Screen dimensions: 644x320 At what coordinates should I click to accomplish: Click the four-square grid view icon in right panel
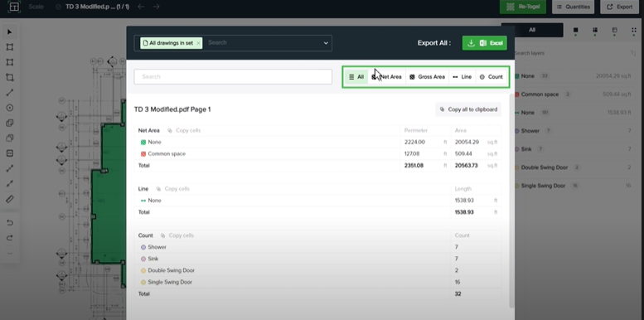[x=595, y=31]
